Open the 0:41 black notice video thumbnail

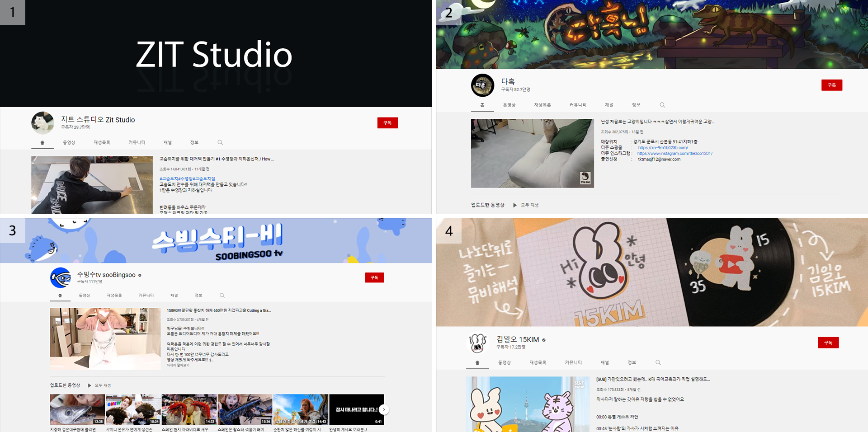click(x=357, y=409)
